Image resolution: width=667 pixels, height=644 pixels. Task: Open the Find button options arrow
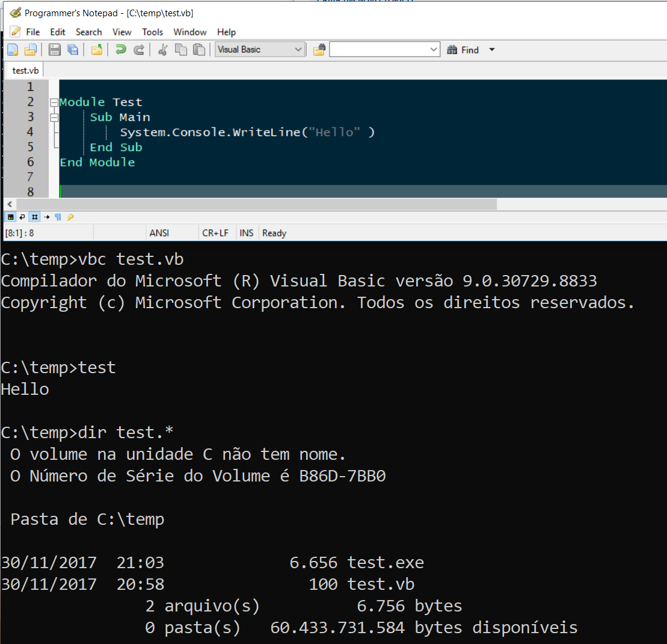click(x=492, y=50)
